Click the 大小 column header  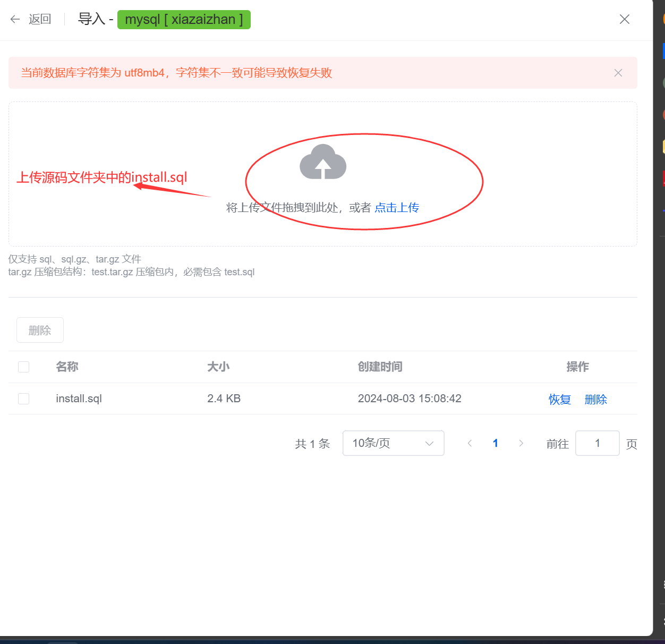(x=218, y=367)
